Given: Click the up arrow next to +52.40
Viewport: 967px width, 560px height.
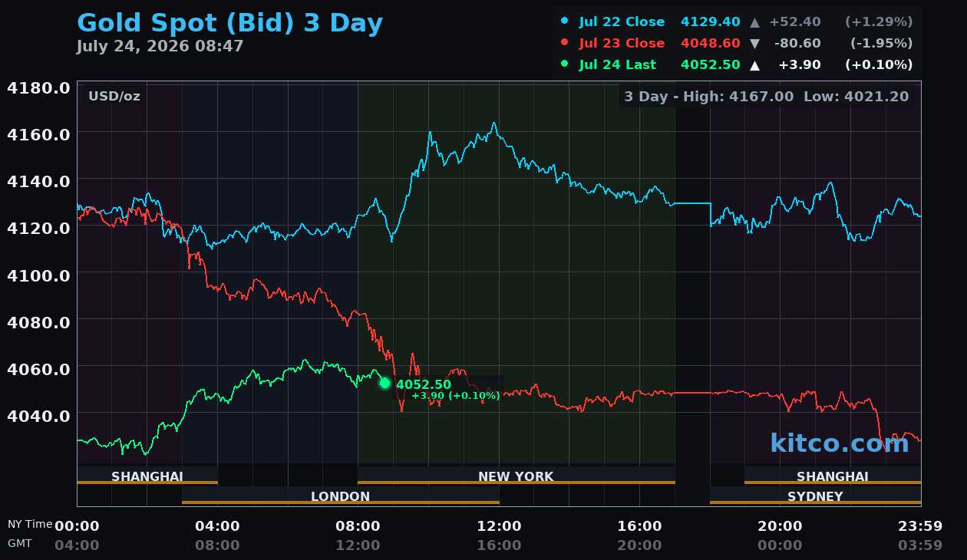Looking at the screenshot, I should pyautogui.click(x=754, y=21).
